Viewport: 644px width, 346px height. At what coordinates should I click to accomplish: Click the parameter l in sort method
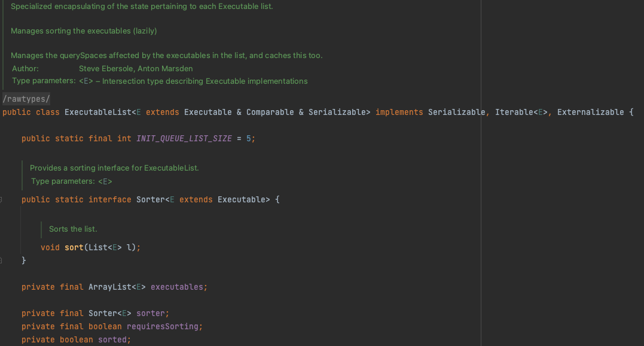[x=129, y=247]
